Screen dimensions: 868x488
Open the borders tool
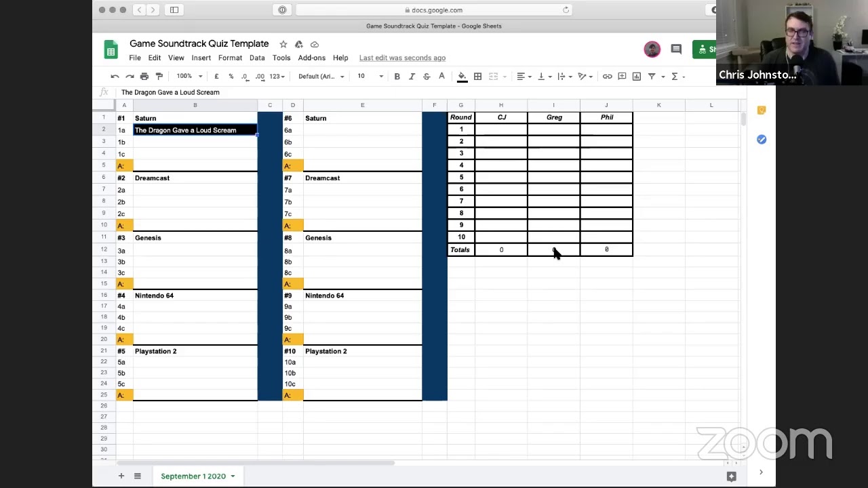click(x=477, y=77)
